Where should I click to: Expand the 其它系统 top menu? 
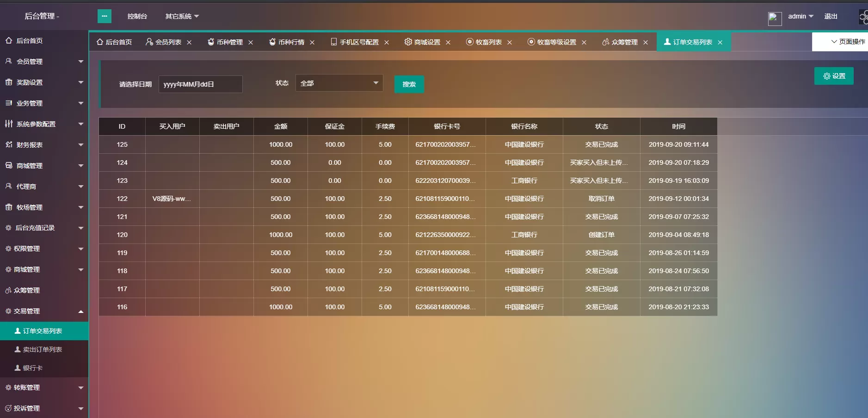click(x=182, y=16)
